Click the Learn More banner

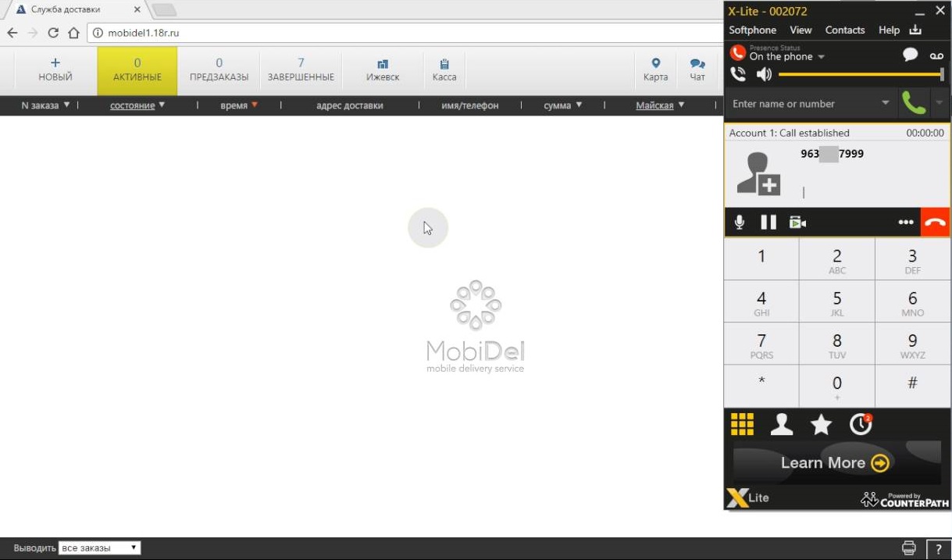(836, 462)
